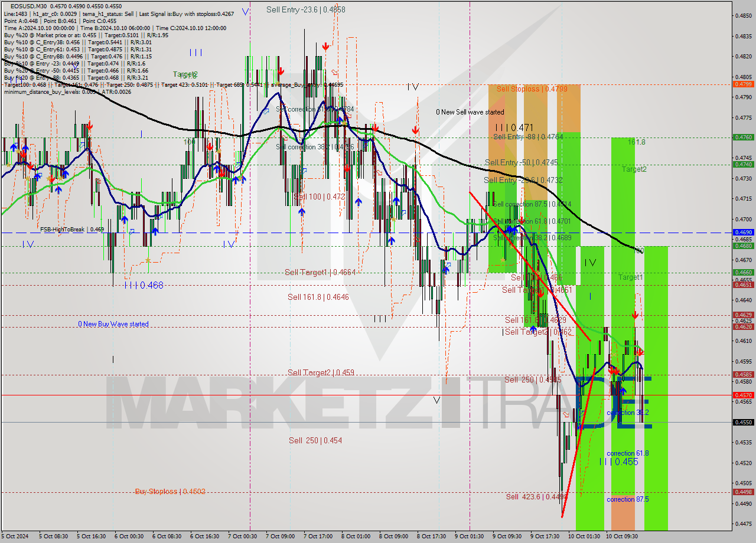Viewport: 756px width, 543px height.
Task: Click the 'Sell Stoploss | 0.4799' label
Action: coord(532,89)
